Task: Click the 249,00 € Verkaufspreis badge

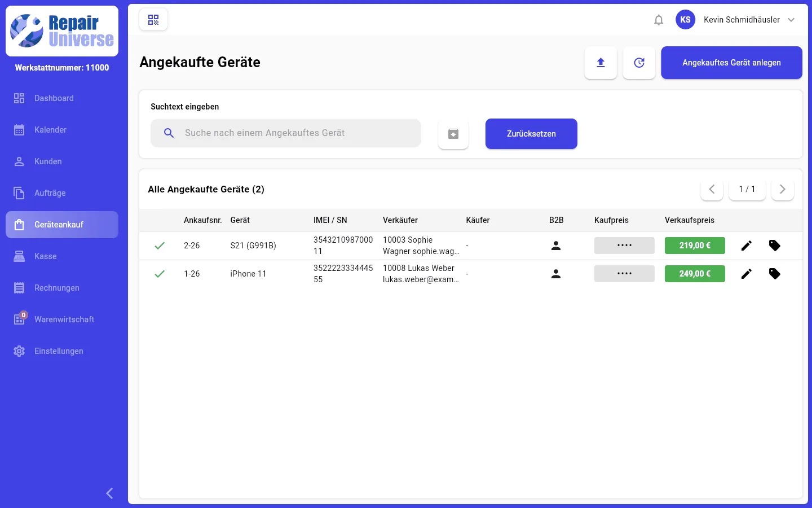Action: (695, 274)
